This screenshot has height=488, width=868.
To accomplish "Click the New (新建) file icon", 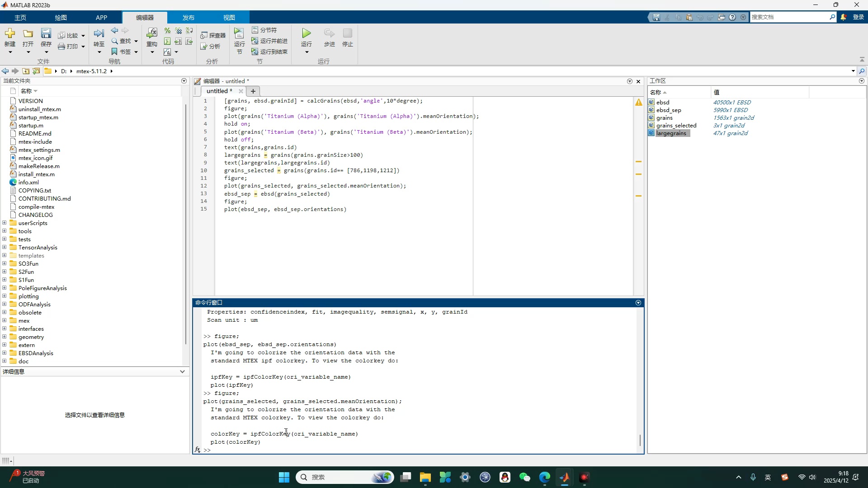I will pos(10,34).
